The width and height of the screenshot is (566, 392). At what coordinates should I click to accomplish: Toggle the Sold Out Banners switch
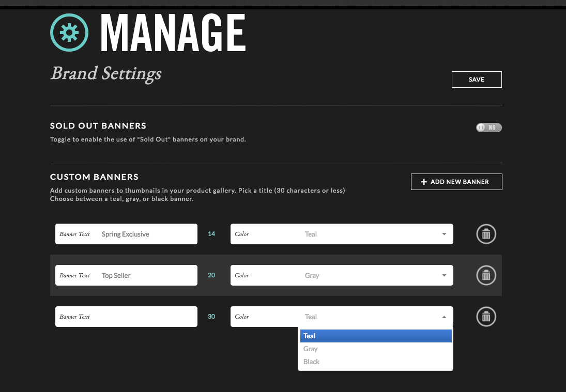[488, 127]
